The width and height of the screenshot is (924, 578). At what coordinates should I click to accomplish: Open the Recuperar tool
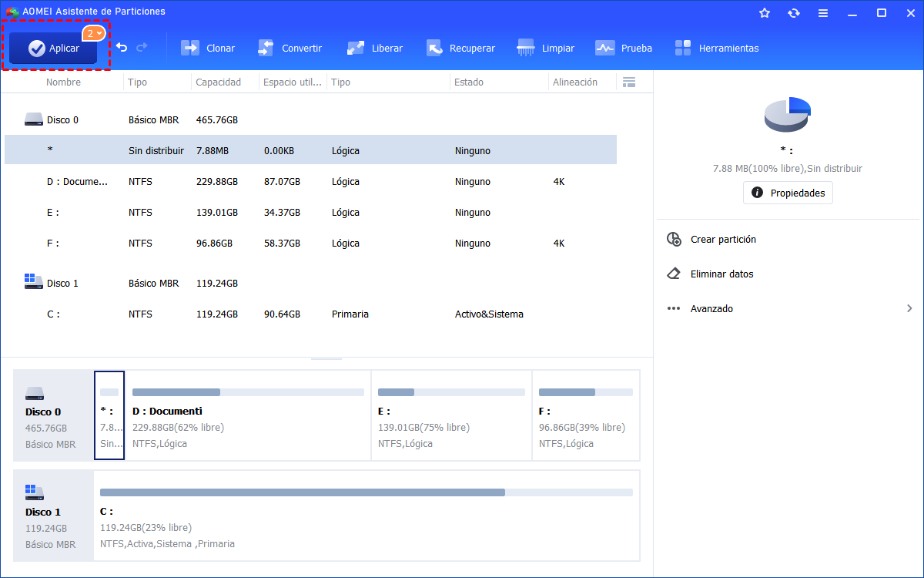(x=460, y=49)
